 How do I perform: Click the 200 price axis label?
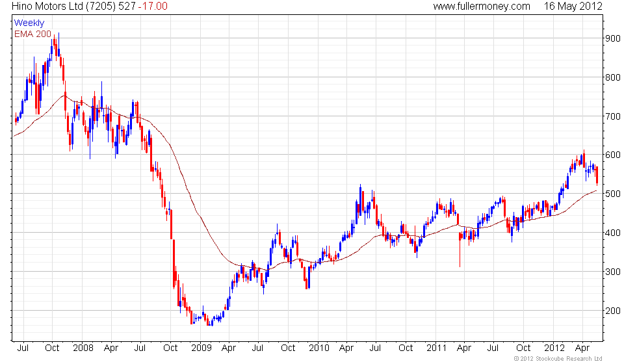tap(613, 311)
